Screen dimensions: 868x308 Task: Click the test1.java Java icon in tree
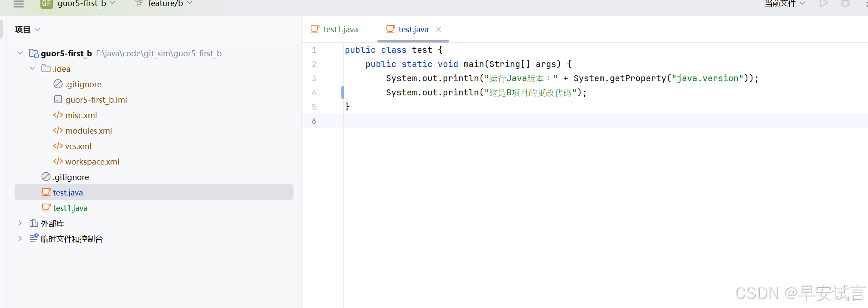pos(46,207)
